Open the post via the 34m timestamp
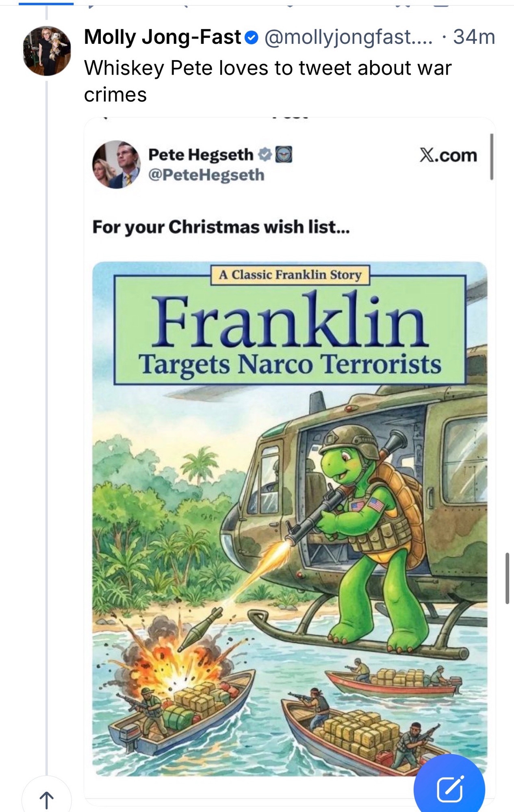The image size is (514, 812). [474, 37]
